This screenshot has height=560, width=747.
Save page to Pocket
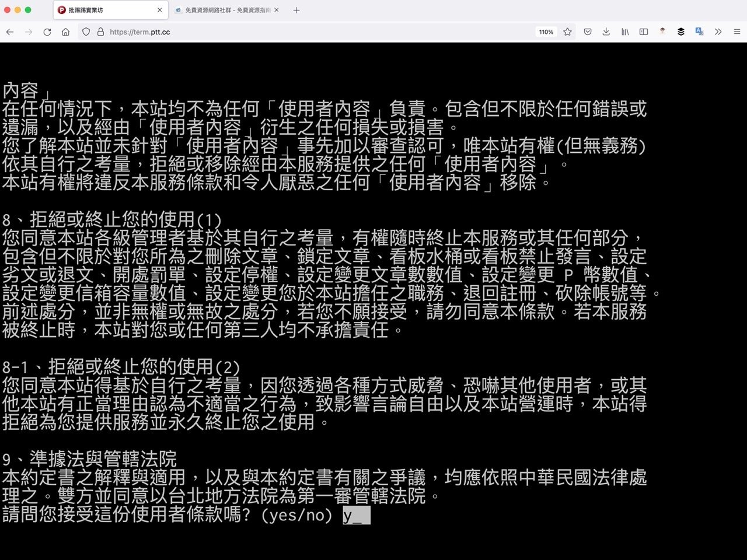(588, 32)
